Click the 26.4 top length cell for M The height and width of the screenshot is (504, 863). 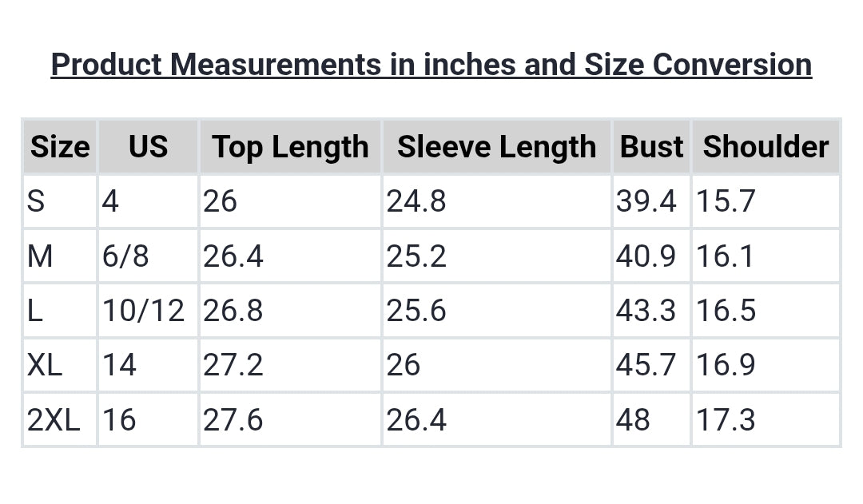(233, 256)
